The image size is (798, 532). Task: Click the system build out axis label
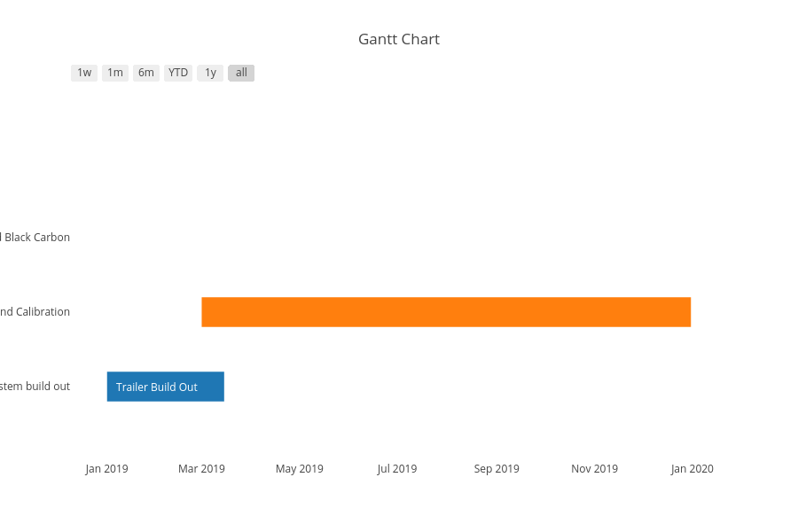pos(35,387)
